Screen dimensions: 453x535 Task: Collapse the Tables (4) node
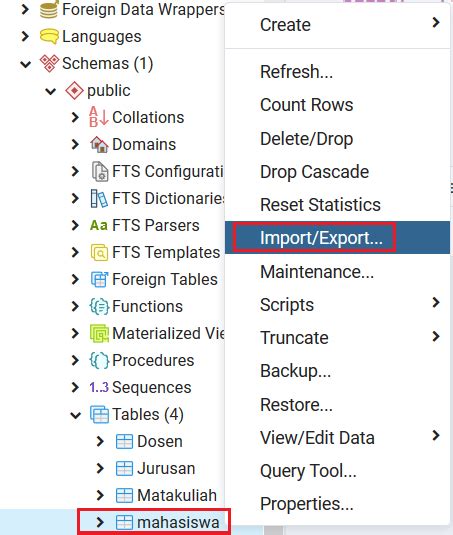(x=75, y=415)
